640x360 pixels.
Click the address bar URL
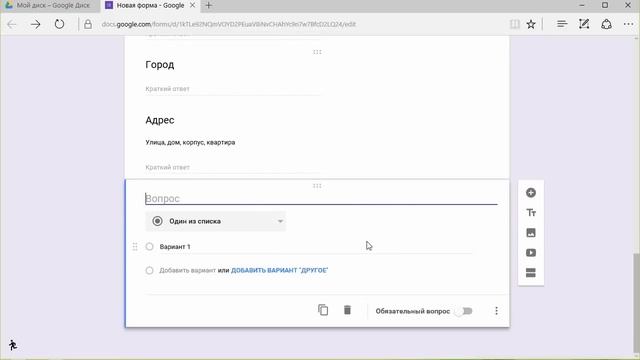(229, 24)
